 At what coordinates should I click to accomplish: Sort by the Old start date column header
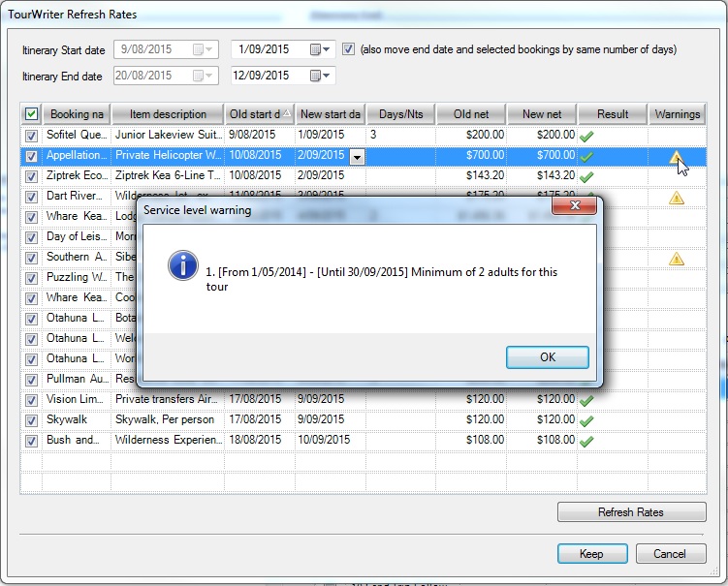pyautogui.click(x=259, y=114)
